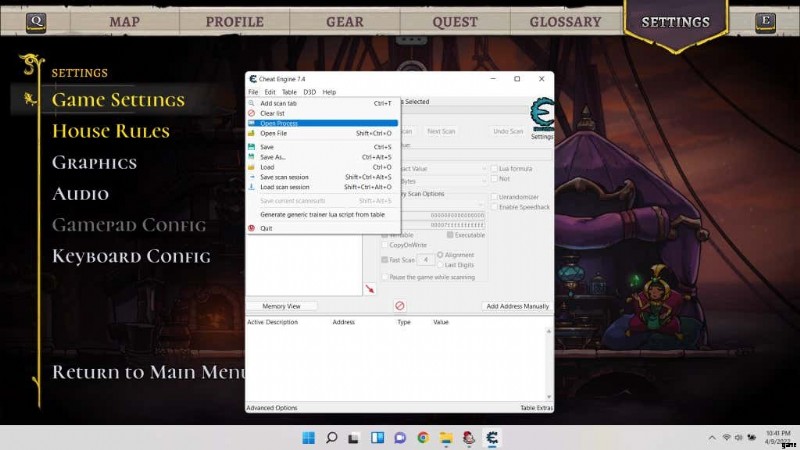Open Keyboard Config in game settings
This screenshot has width=800, height=450.
tap(131, 256)
